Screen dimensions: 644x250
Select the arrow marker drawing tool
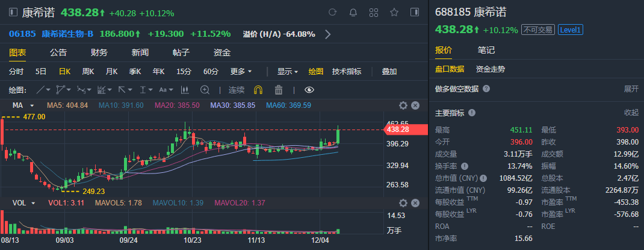[122, 90]
